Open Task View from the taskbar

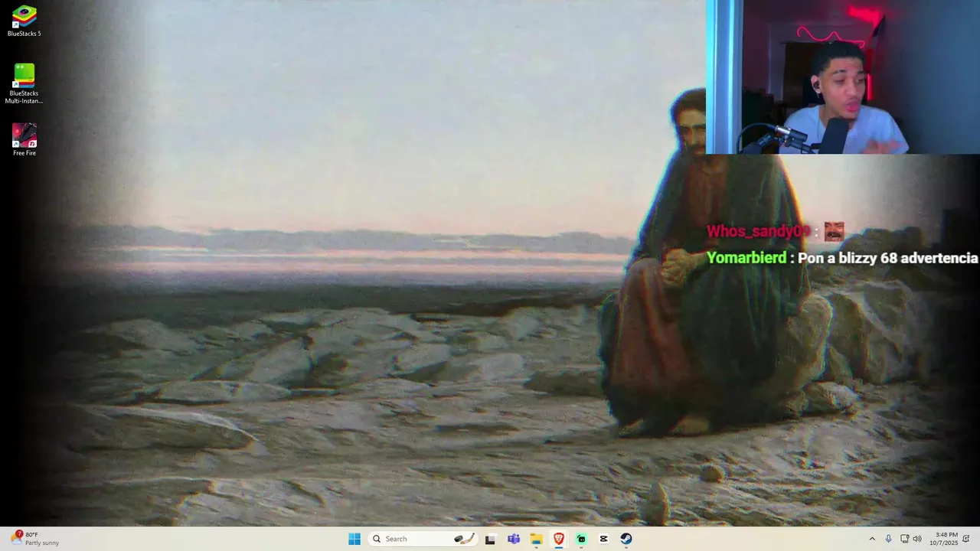490,539
